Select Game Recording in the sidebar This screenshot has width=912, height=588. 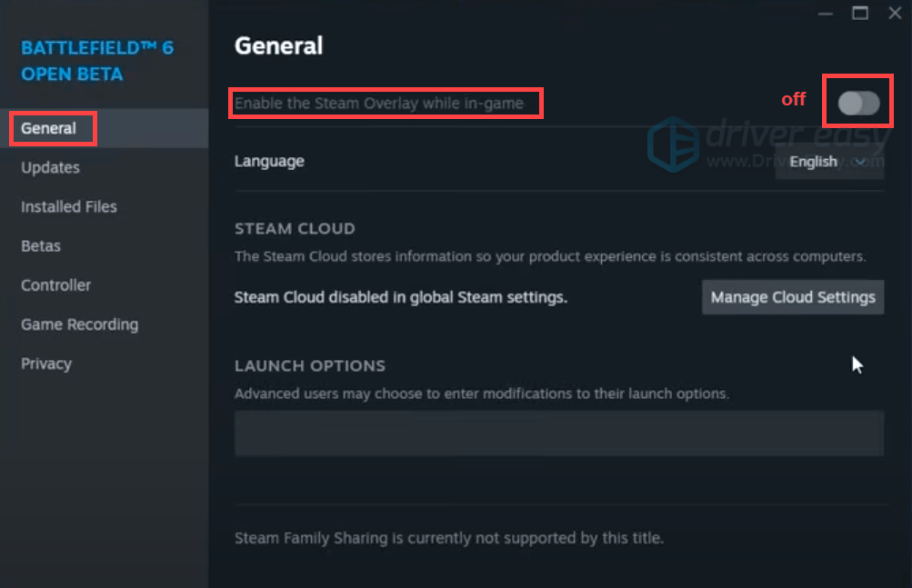click(x=79, y=324)
